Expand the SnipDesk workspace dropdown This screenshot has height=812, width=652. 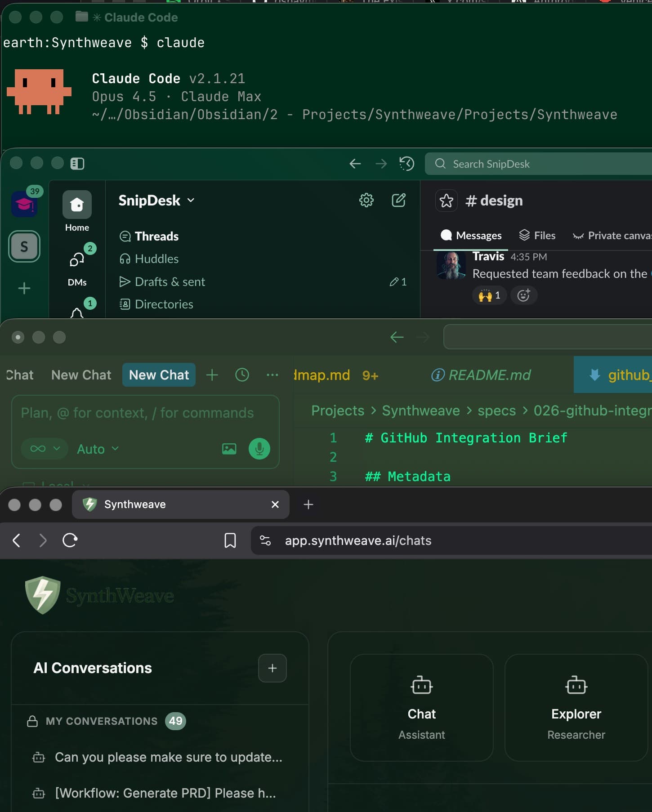[x=191, y=200]
